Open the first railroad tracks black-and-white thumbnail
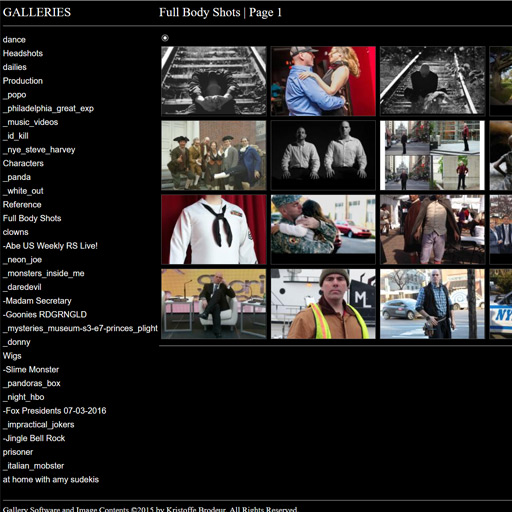Viewport: 512px width, 512px height. 214,81
